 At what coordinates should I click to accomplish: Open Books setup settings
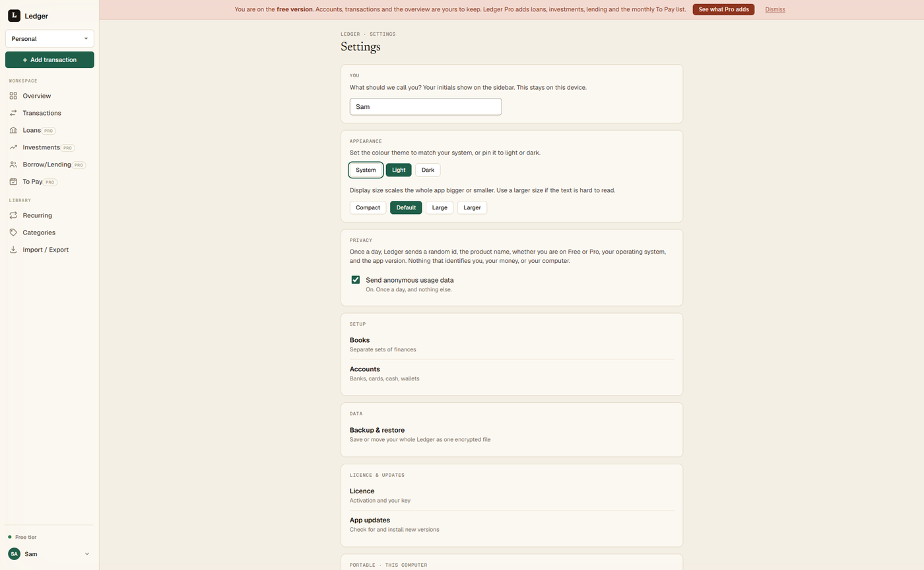pos(511,345)
